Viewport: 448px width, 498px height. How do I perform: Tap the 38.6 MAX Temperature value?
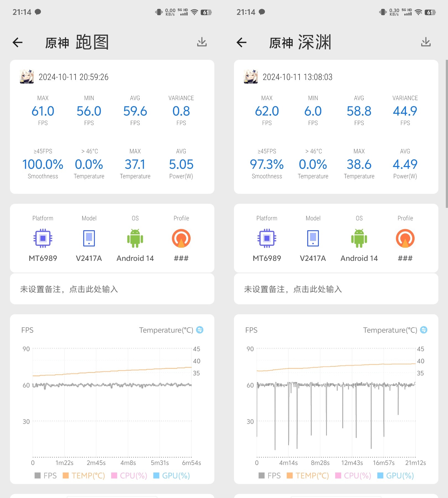359,164
